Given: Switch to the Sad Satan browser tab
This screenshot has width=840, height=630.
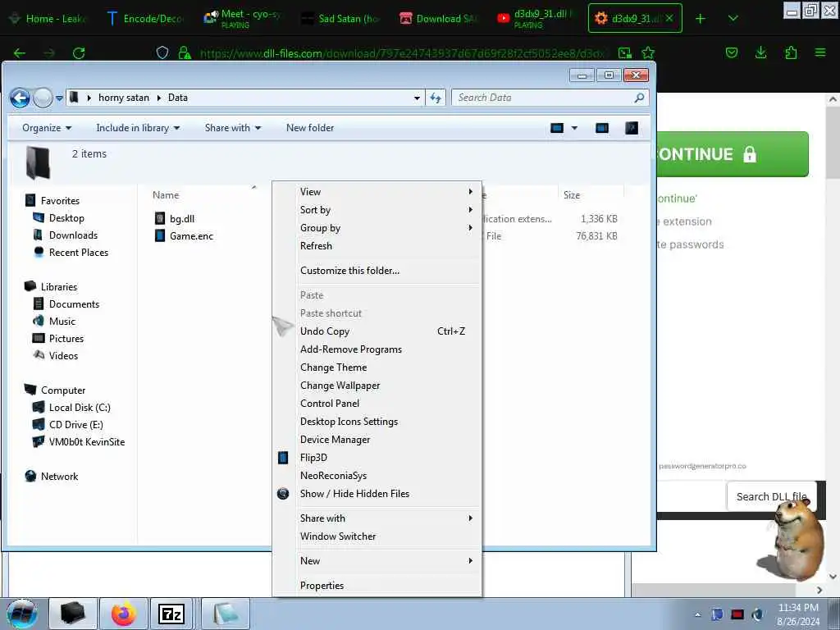Looking at the screenshot, I should (x=341, y=19).
